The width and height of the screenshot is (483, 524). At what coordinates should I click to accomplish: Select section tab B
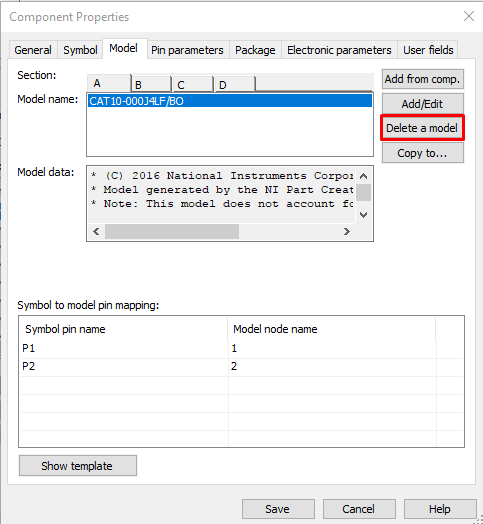151,85
